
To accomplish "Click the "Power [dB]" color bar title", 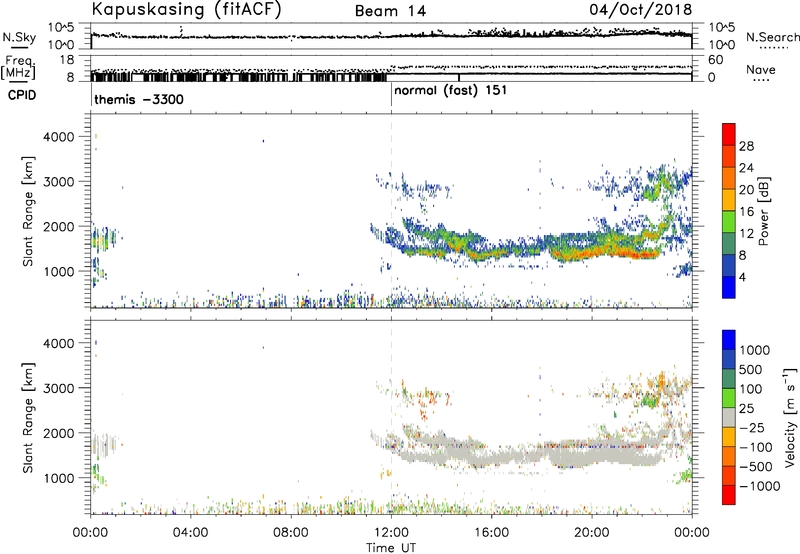I will coord(763,211).
